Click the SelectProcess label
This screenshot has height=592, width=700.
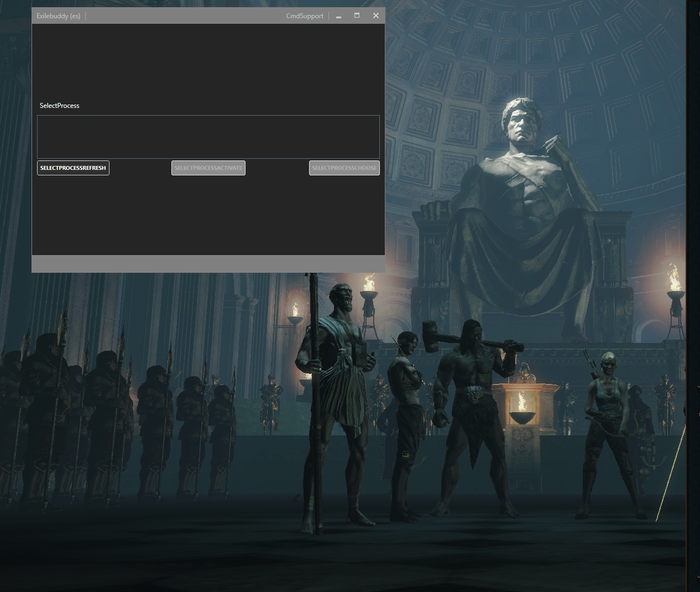(60, 106)
